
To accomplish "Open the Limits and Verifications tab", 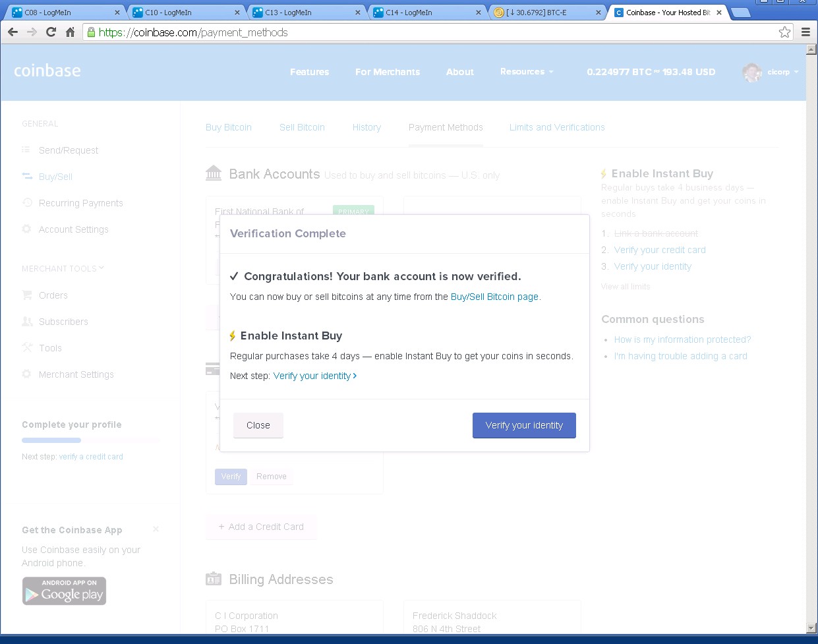I will click(557, 127).
